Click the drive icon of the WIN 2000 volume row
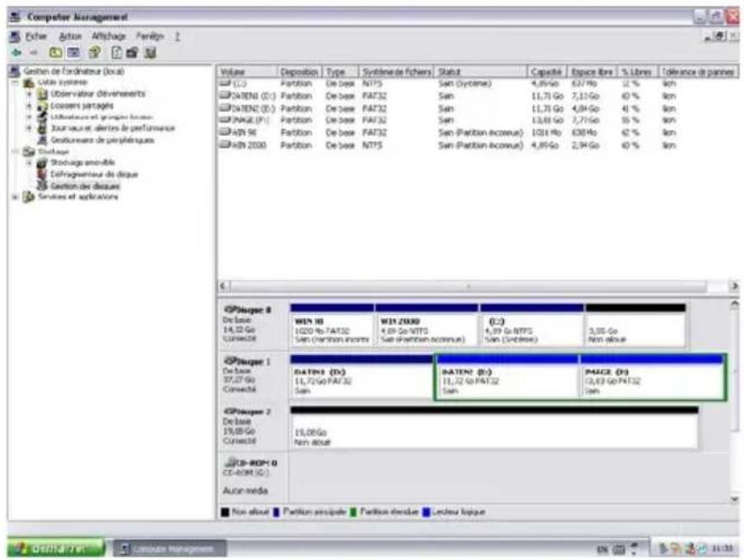 click(x=224, y=145)
